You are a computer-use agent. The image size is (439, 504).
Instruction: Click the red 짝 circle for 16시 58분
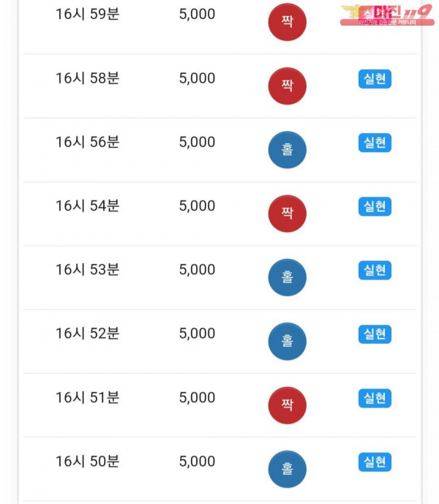pos(288,86)
